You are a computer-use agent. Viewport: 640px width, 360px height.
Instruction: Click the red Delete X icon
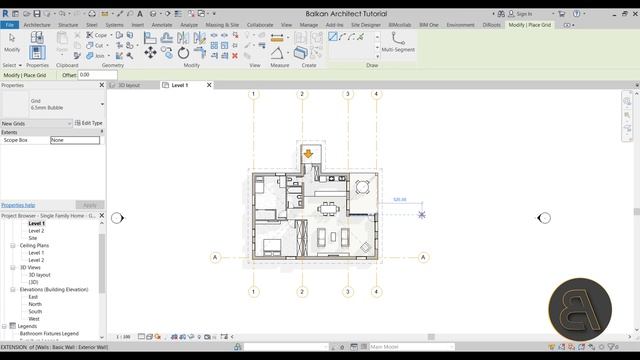[235, 56]
